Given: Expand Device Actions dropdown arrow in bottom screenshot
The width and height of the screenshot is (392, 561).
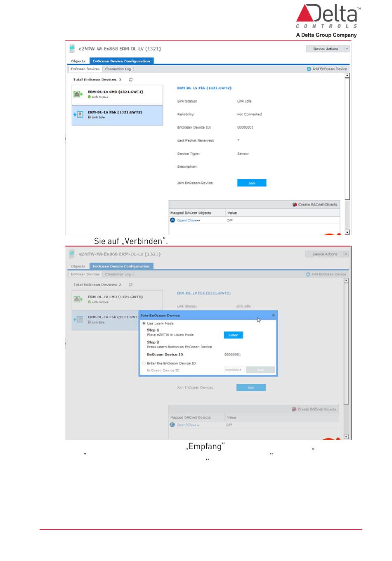Looking at the screenshot, I should click(x=347, y=254).
